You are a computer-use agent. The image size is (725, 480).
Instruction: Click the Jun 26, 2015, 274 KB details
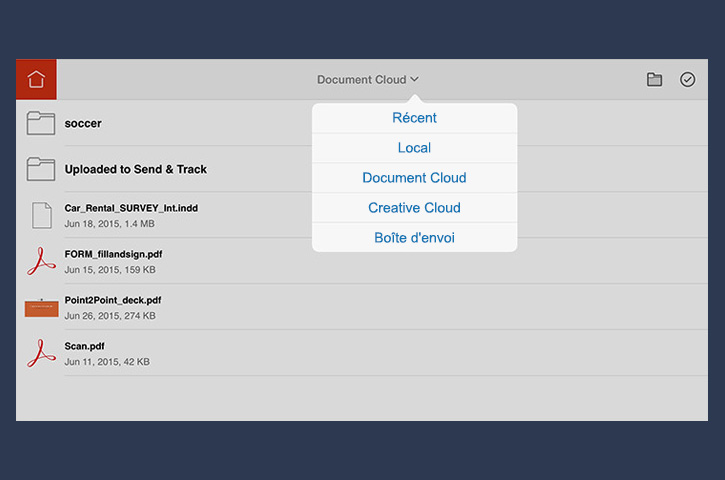[x=110, y=316]
